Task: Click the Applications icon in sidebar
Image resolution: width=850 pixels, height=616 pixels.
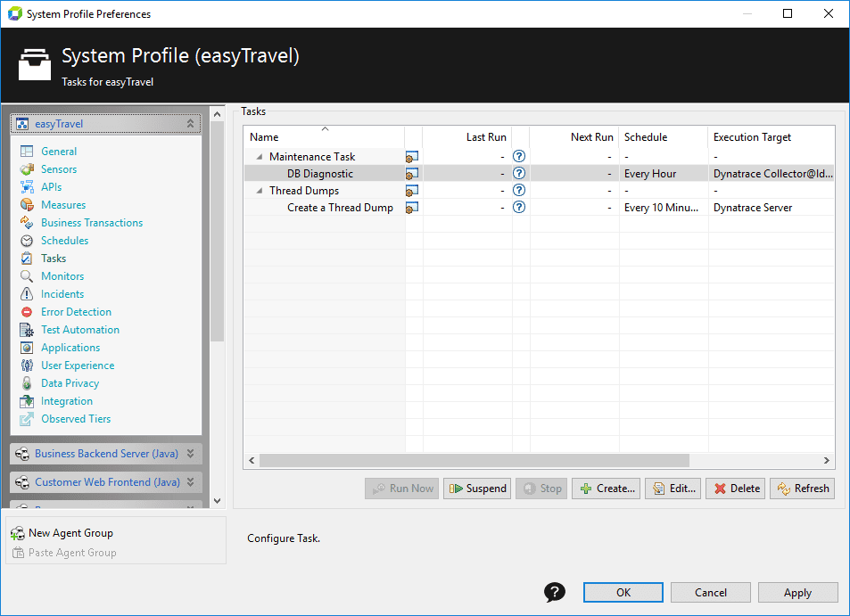Action: point(27,348)
